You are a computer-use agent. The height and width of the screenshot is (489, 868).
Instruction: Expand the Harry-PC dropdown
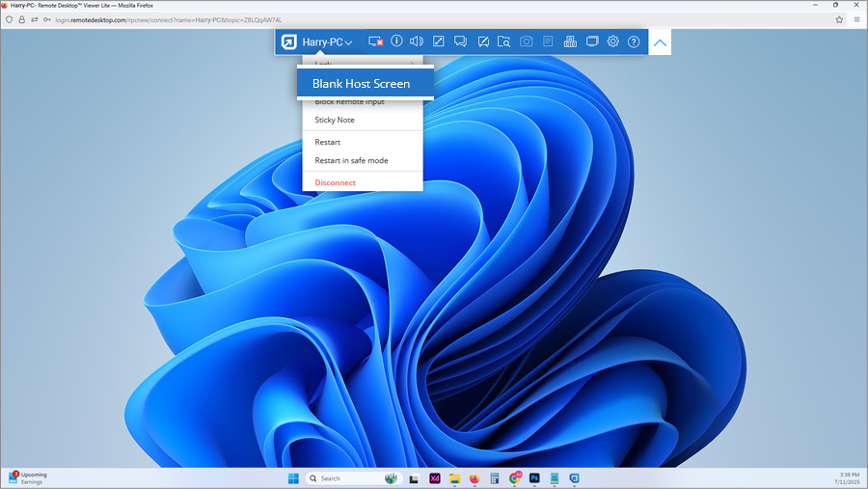pyautogui.click(x=327, y=41)
